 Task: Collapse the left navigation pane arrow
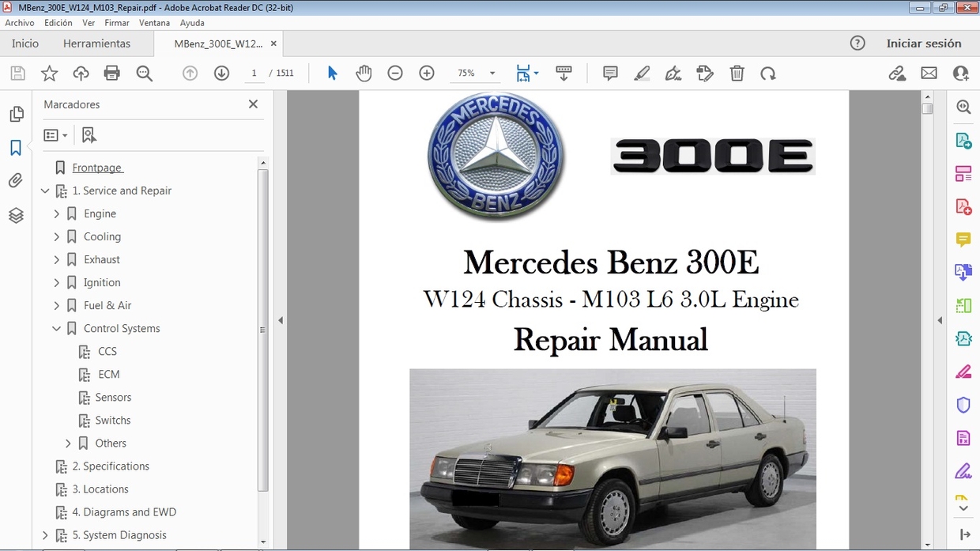coord(280,320)
